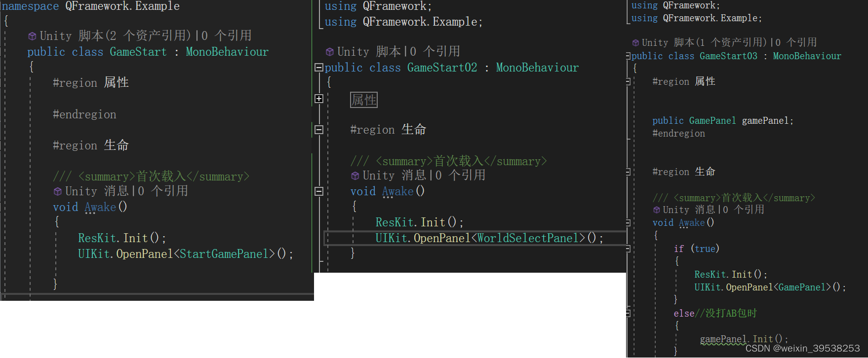Collapse the GameStart03 class fold marker
The width and height of the screenshot is (868, 358).
pos(628,56)
